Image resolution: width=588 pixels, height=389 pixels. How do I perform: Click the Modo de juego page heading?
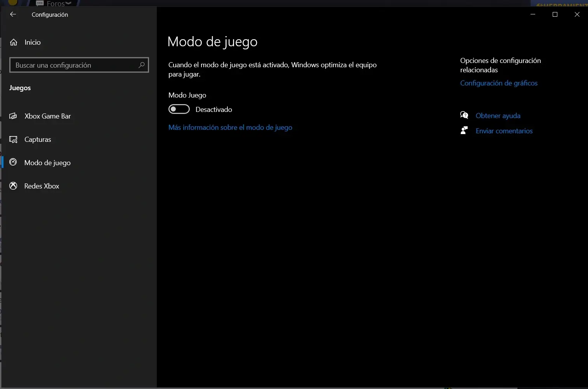(212, 42)
